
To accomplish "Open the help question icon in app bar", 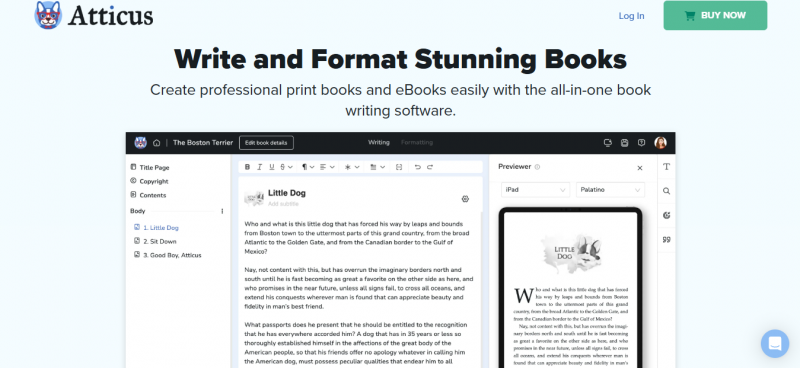I will (641, 143).
